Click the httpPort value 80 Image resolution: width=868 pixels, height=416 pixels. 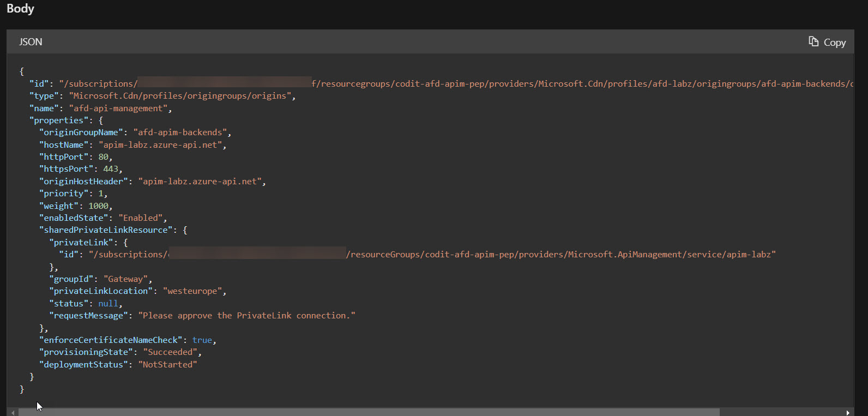(x=104, y=157)
